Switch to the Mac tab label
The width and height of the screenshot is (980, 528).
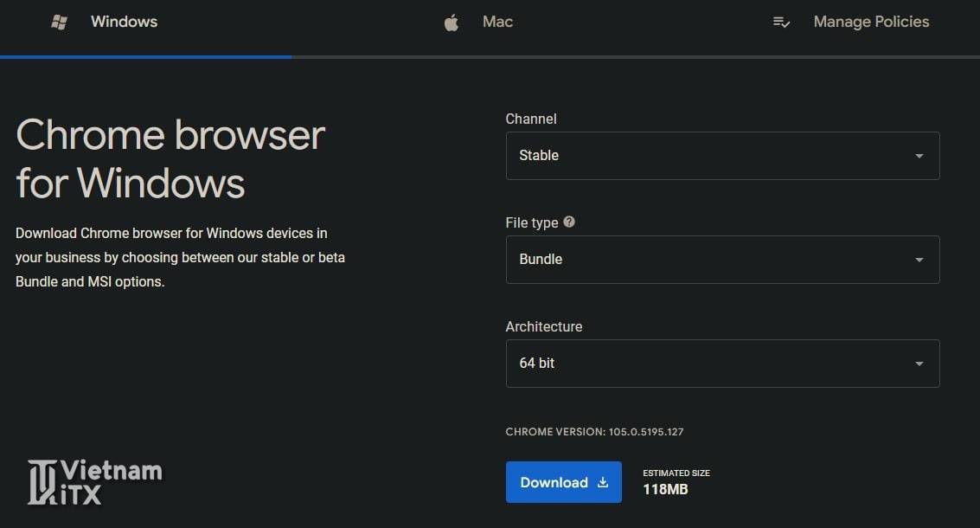click(x=497, y=22)
